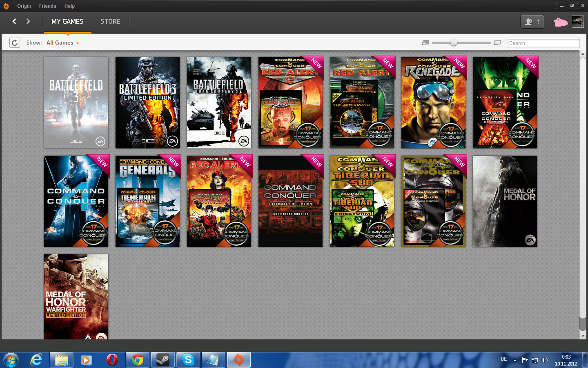588x368 pixels.
Task: Click large tile size icon
Action: (x=497, y=43)
